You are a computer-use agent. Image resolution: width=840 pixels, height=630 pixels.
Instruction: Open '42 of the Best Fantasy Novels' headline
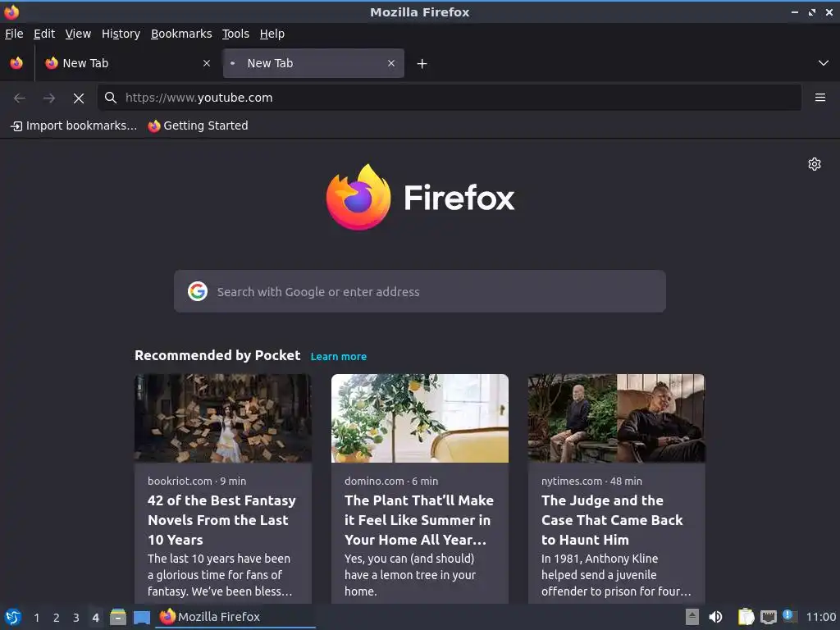point(221,520)
